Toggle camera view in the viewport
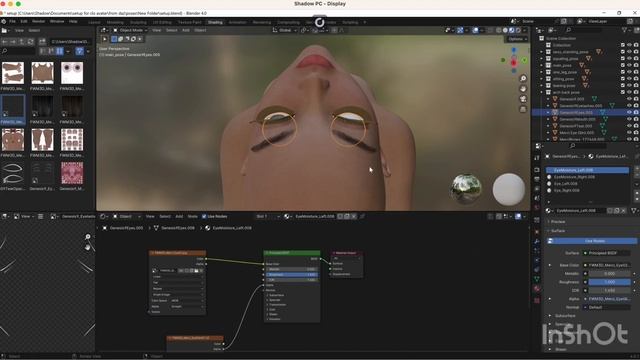The height and width of the screenshot is (360, 640). click(x=523, y=99)
